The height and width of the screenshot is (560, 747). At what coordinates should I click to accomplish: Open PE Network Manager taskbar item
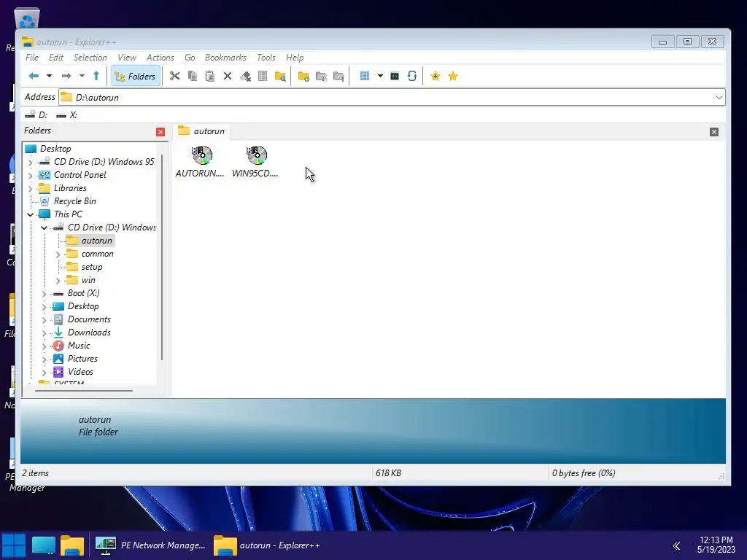(x=150, y=545)
